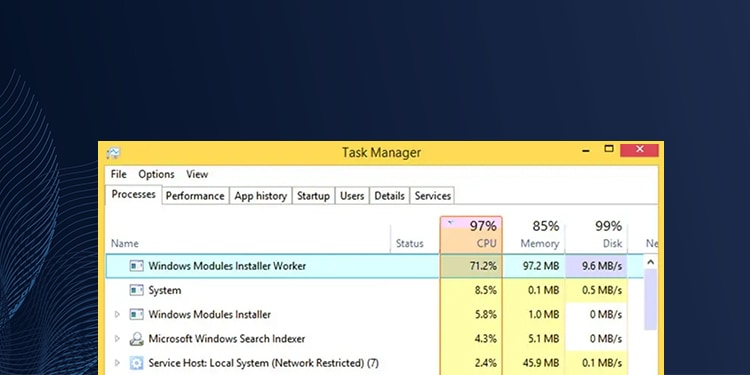The width and height of the screenshot is (750, 375).
Task: Click the 1.0 MB memory value
Action: point(544,315)
